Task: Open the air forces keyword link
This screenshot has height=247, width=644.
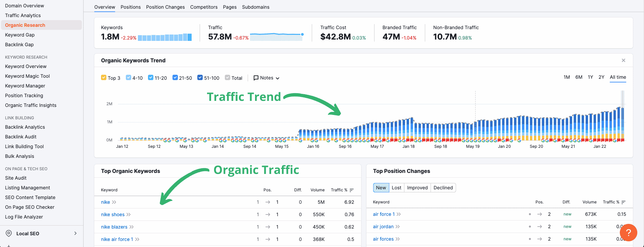Action: pyautogui.click(x=383, y=239)
